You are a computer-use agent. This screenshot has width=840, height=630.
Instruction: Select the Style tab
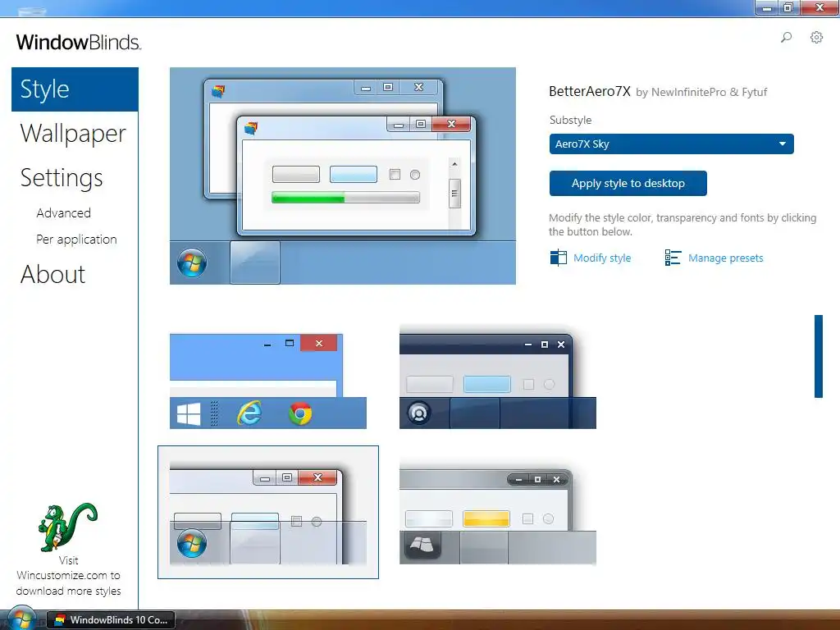pos(75,89)
